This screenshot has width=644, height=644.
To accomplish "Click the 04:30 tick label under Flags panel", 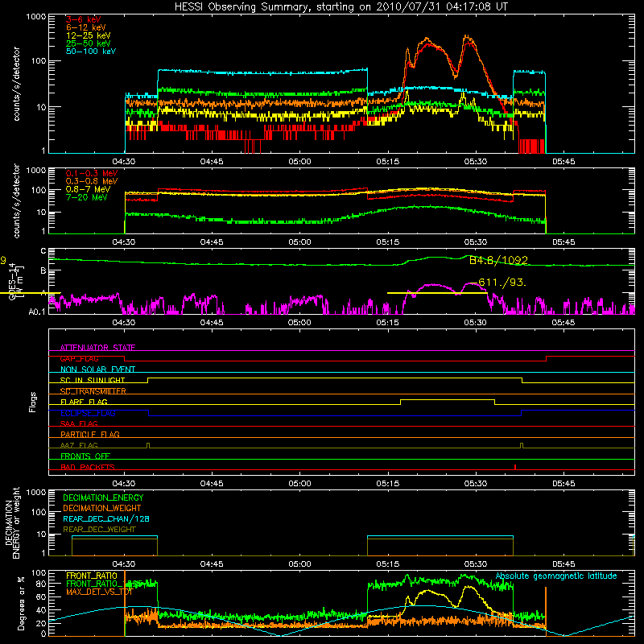I will (124, 484).
